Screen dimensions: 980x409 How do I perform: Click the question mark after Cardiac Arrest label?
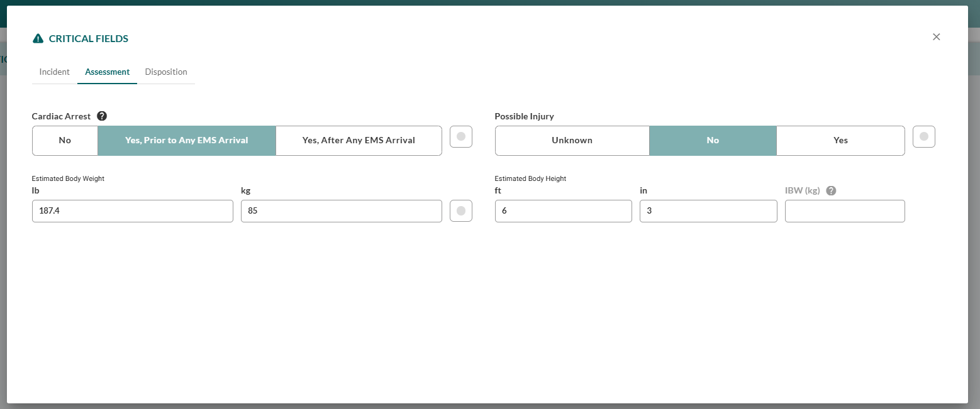coord(101,116)
